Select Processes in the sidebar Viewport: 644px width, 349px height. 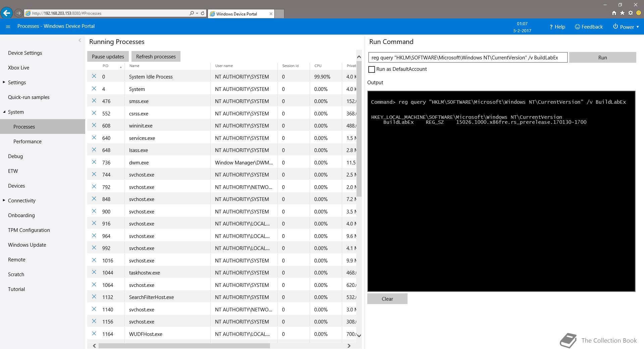[x=43, y=127]
